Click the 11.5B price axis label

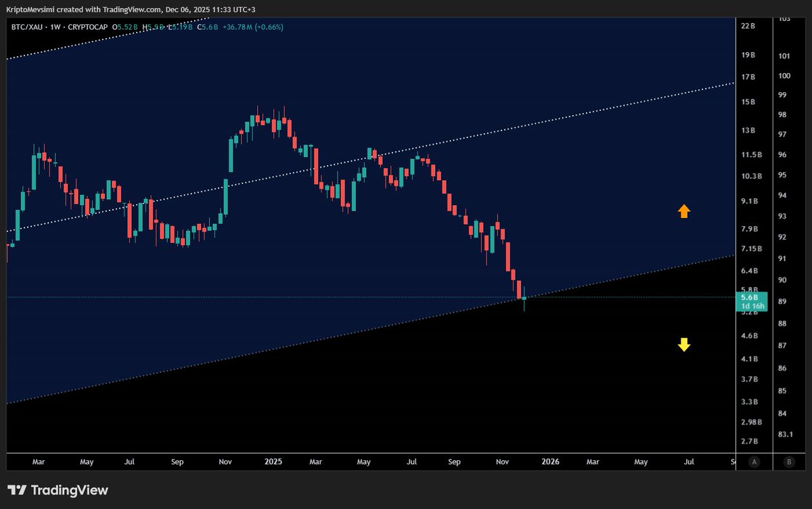(x=752, y=155)
